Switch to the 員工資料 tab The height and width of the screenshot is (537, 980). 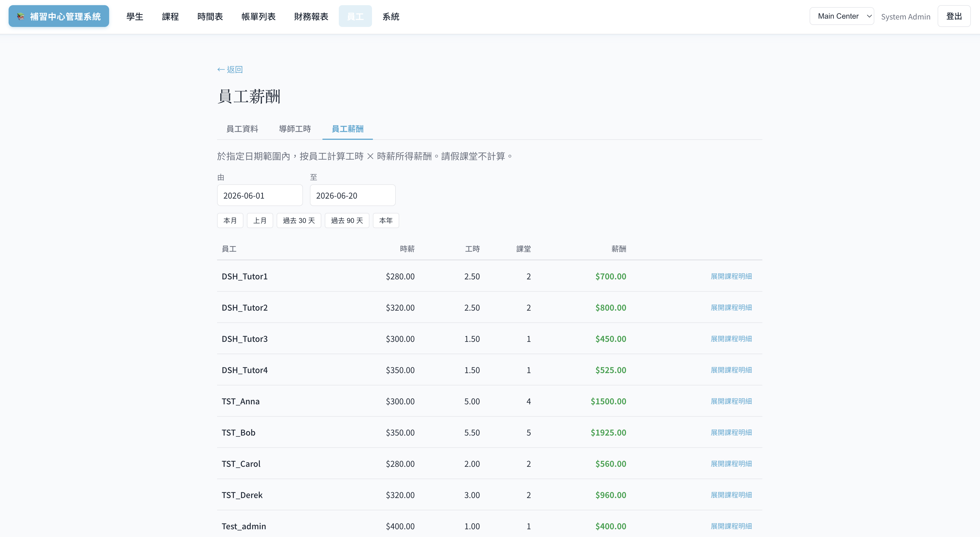click(242, 129)
